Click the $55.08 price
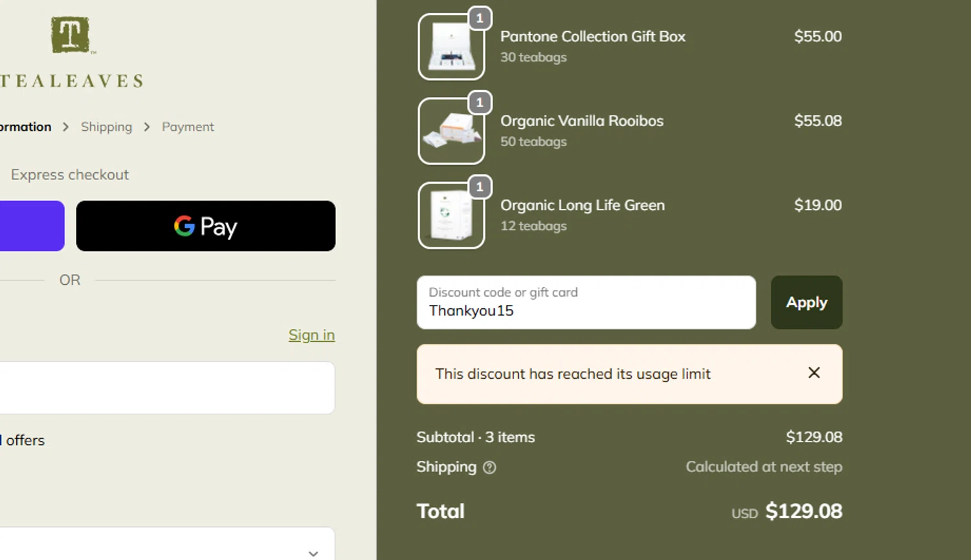The width and height of the screenshot is (971, 560). [x=818, y=121]
